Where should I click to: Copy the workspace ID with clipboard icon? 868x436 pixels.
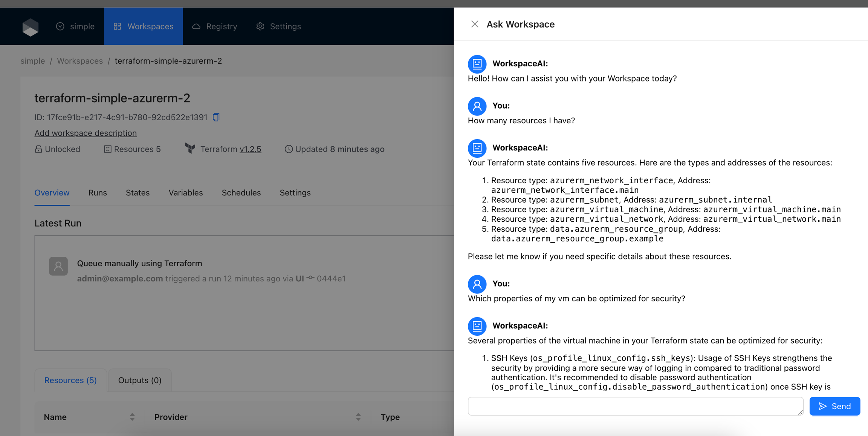pos(216,117)
